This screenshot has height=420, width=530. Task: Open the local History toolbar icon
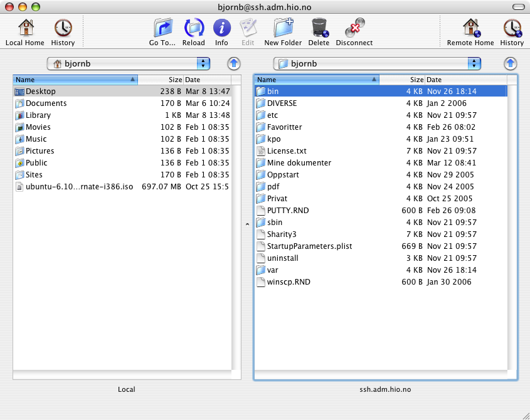(x=63, y=28)
